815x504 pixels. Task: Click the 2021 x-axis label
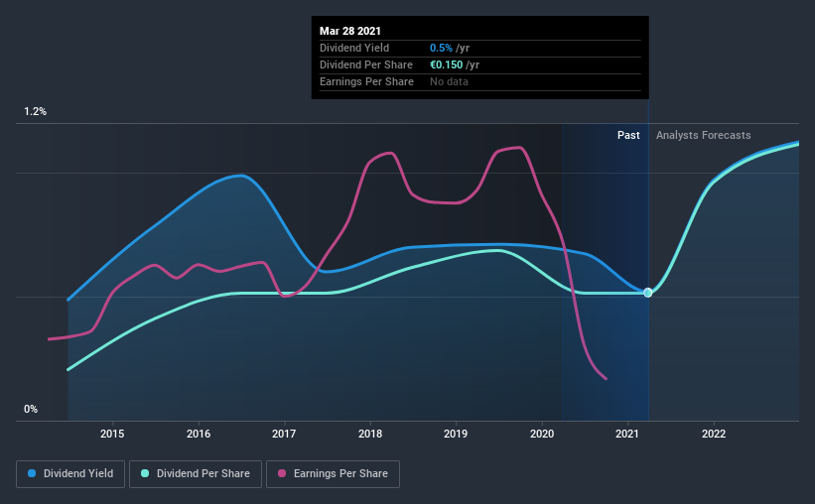[627, 434]
